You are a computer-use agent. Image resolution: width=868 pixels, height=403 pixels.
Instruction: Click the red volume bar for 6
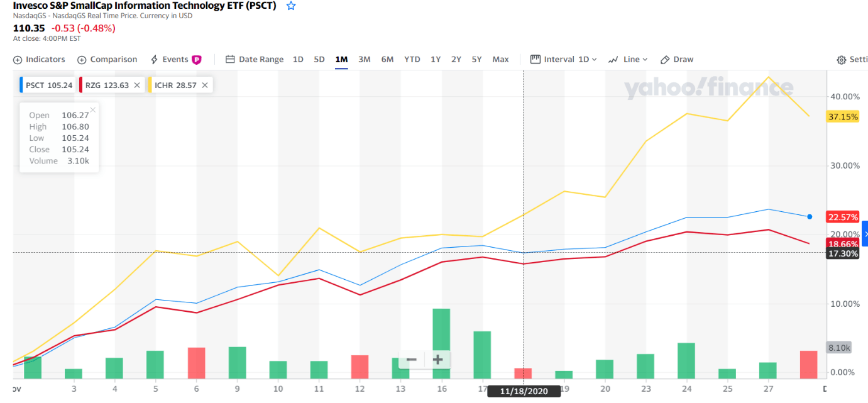(197, 363)
